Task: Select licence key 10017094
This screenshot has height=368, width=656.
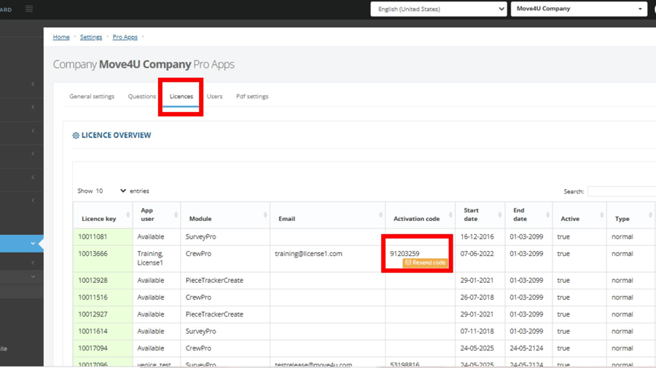Action: coord(93,348)
